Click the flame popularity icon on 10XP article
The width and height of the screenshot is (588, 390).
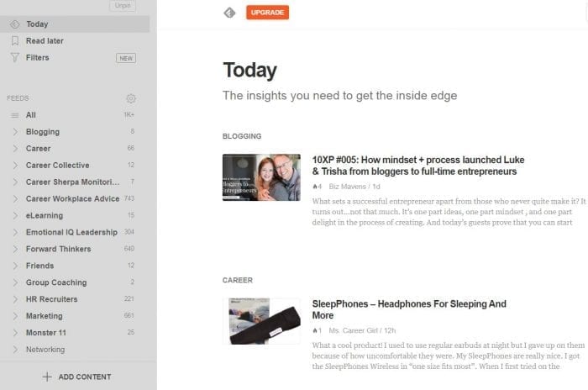(315, 187)
